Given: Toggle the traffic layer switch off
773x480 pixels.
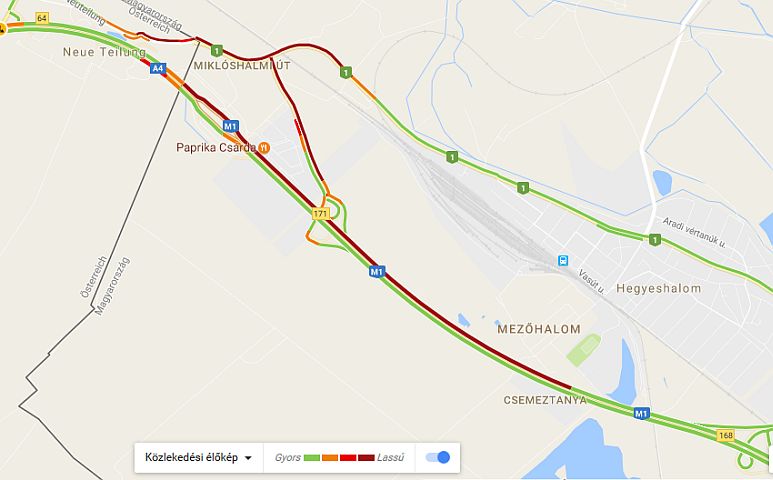Looking at the screenshot, I should (x=438, y=457).
